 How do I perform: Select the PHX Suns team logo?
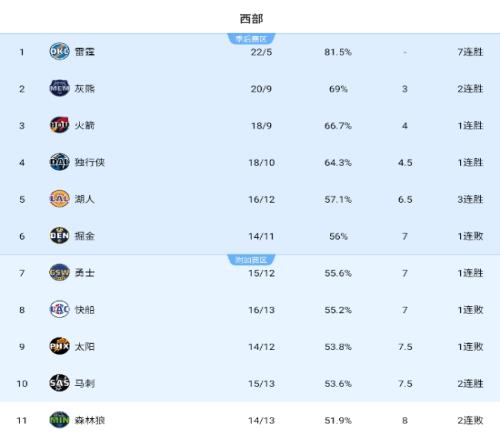tap(59, 346)
